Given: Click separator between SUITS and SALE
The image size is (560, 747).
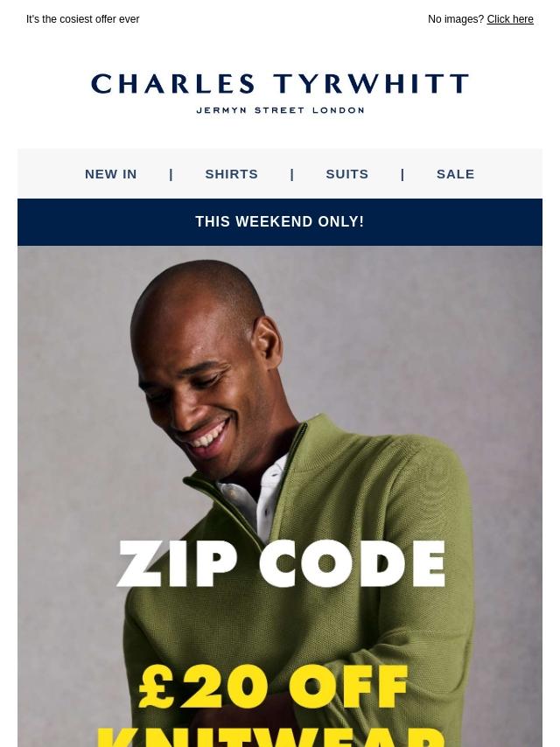Looking at the screenshot, I should (402, 174).
